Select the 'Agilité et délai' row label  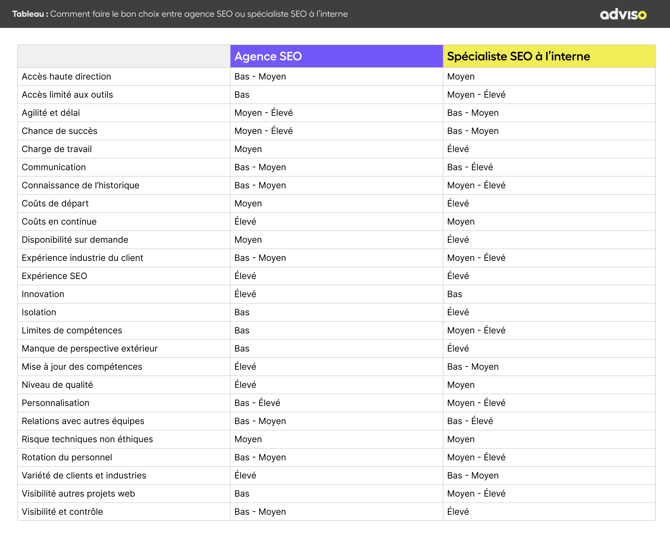pos(51,113)
